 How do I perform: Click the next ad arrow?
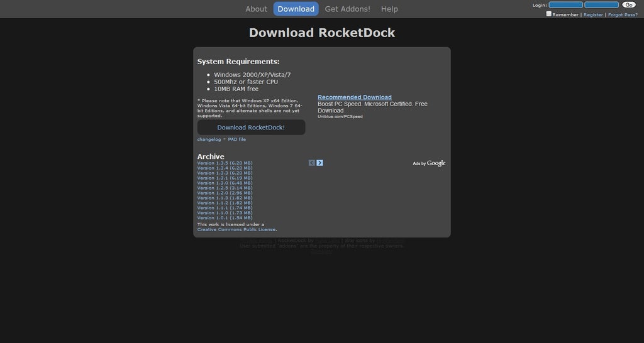click(319, 163)
